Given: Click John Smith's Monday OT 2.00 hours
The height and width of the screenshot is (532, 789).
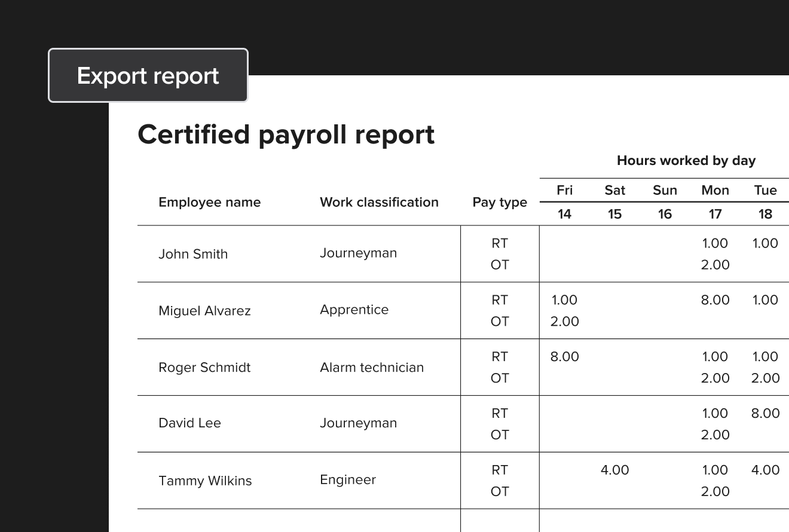Looking at the screenshot, I should point(715,265).
